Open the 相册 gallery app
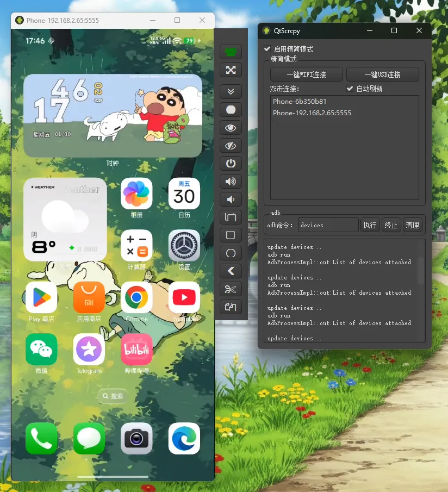This screenshot has height=492, width=448. tap(136, 194)
